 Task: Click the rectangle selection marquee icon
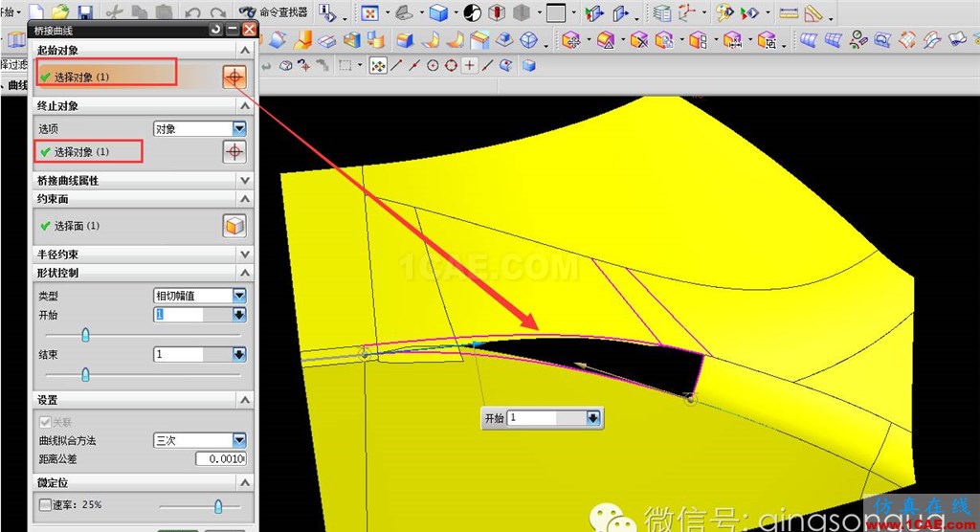point(345,66)
